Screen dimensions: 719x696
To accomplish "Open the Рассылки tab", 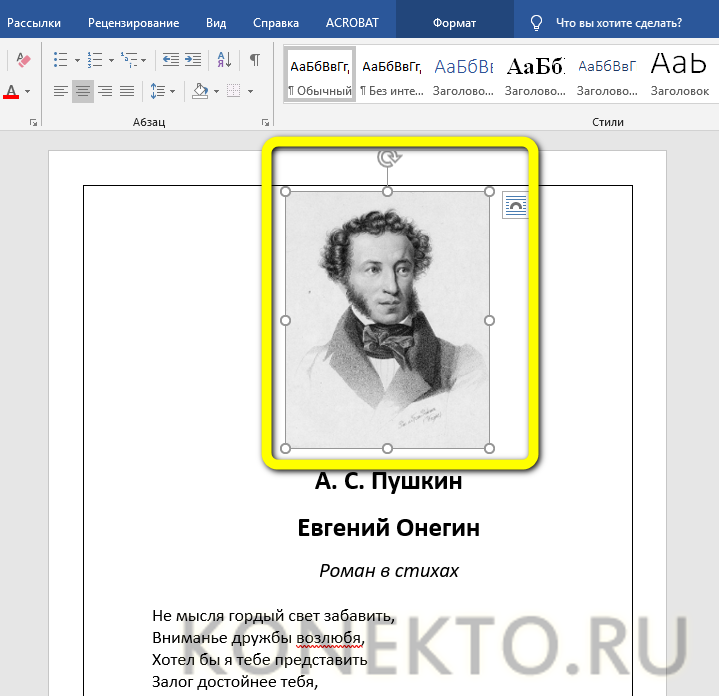I will (34, 23).
